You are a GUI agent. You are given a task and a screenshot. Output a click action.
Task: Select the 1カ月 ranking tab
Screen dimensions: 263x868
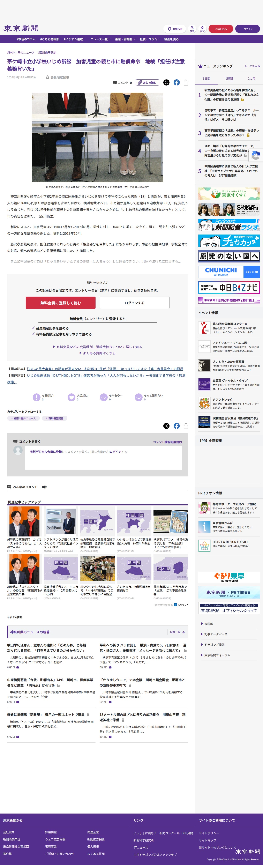[x=251, y=79]
